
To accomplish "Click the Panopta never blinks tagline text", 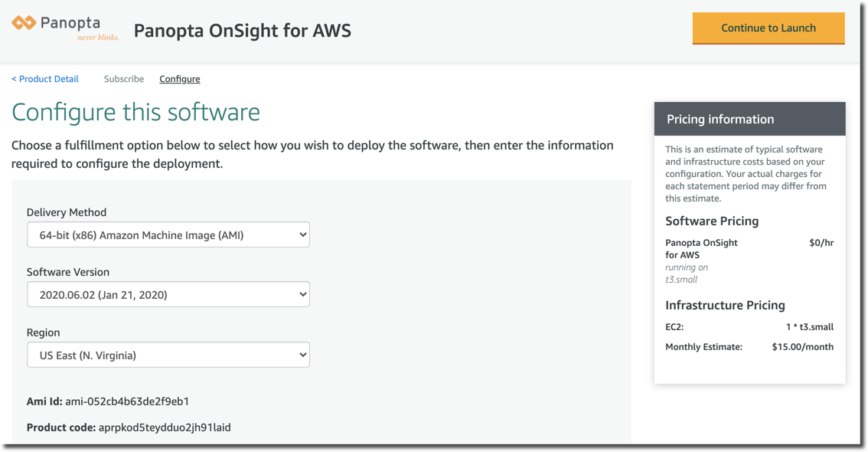I will (x=98, y=38).
